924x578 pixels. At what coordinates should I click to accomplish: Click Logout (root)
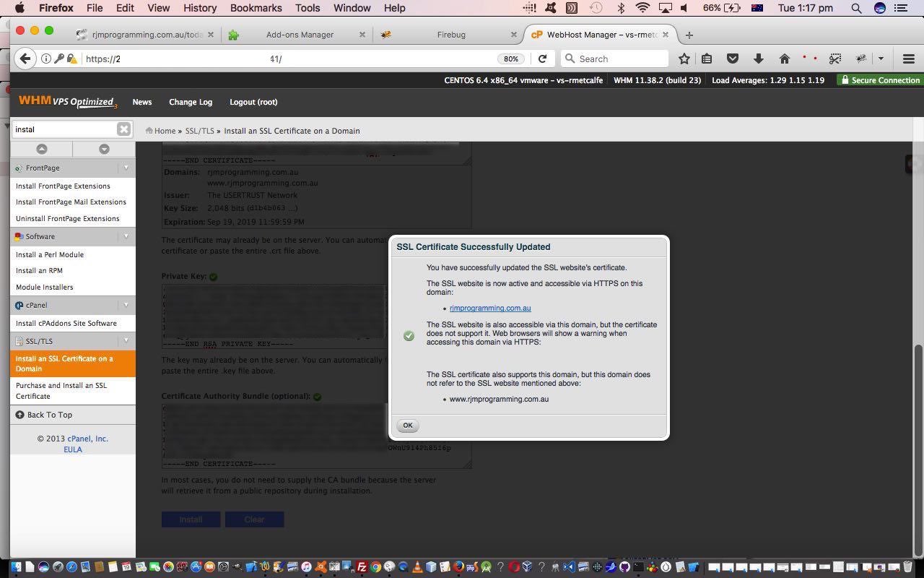(253, 102)
